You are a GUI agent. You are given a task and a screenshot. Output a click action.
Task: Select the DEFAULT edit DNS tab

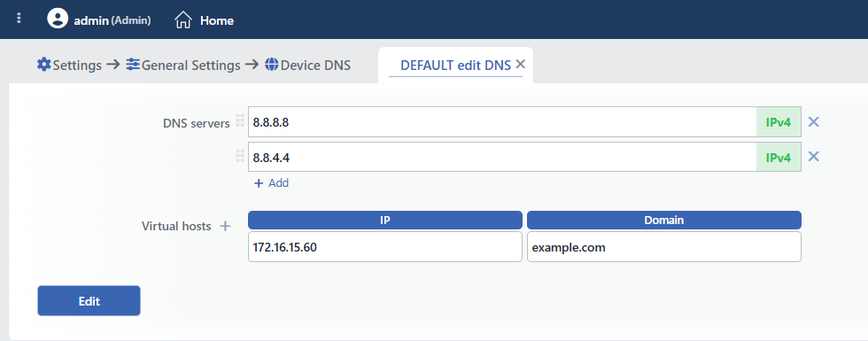(455, 66)
